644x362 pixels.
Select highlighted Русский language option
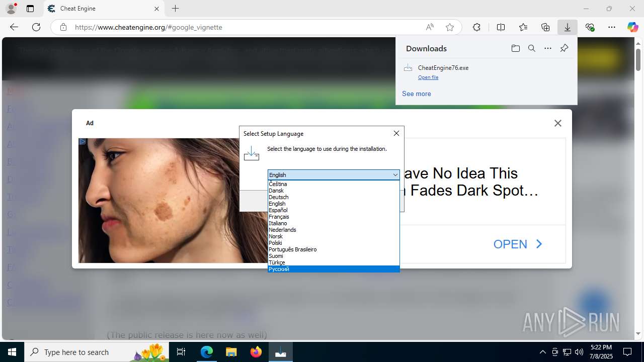pyautogui.click(x=334, y=269)
